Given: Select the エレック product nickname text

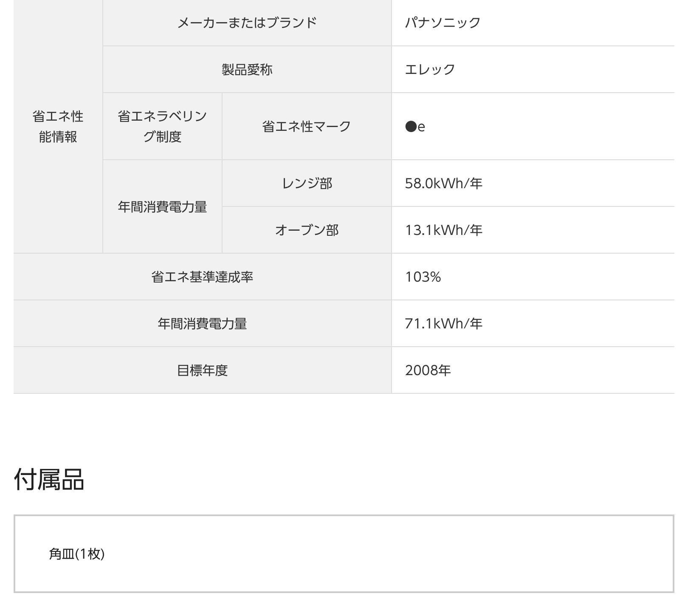Looking at the screenshot, I should point(430,69).
